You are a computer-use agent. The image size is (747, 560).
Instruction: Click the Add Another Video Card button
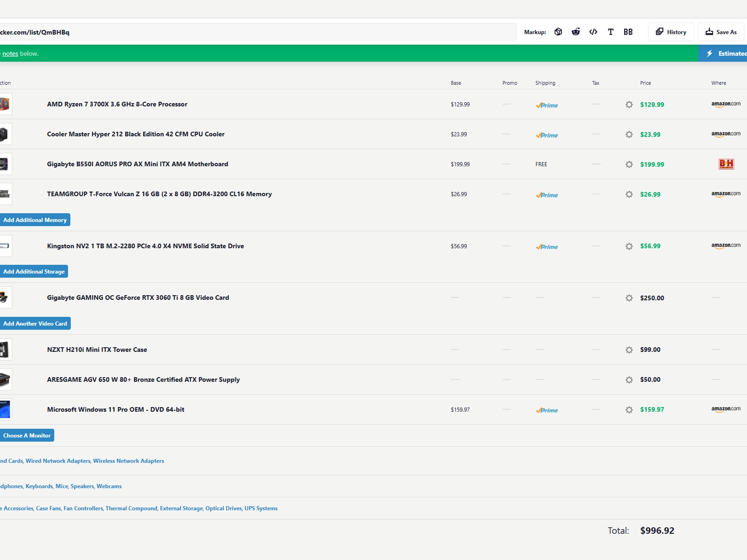35,323
